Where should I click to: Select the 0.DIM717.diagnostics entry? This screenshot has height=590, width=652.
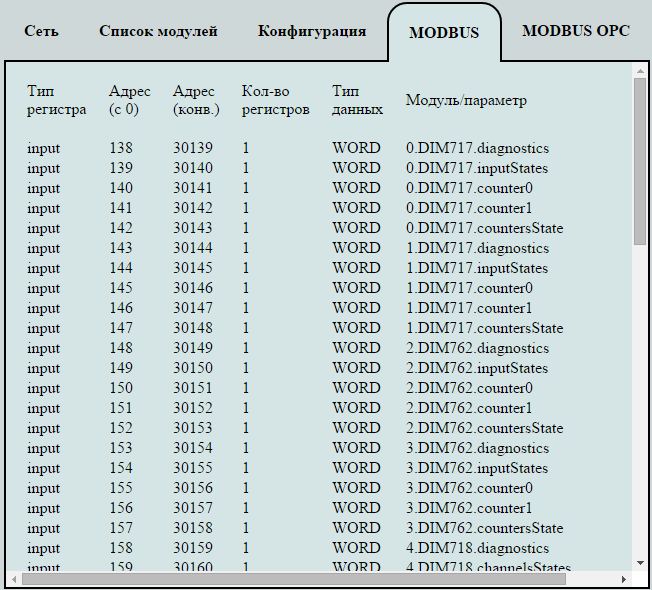477,148
